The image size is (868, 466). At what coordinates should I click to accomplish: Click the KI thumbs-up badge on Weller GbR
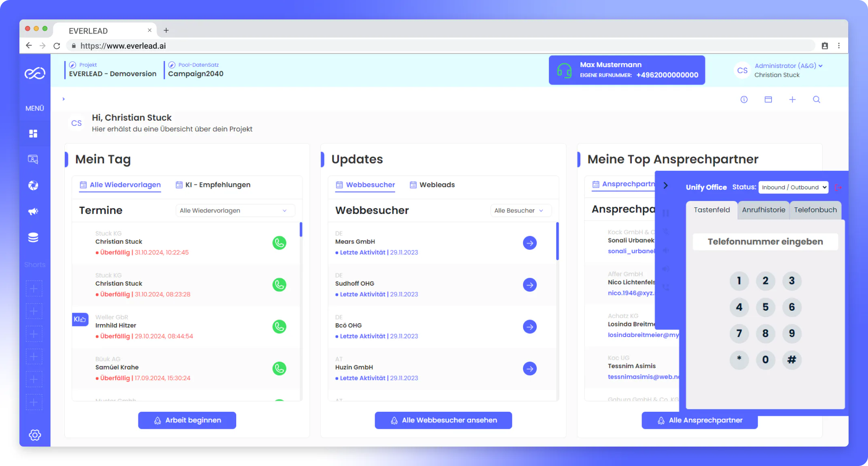[x=80, y=319]
